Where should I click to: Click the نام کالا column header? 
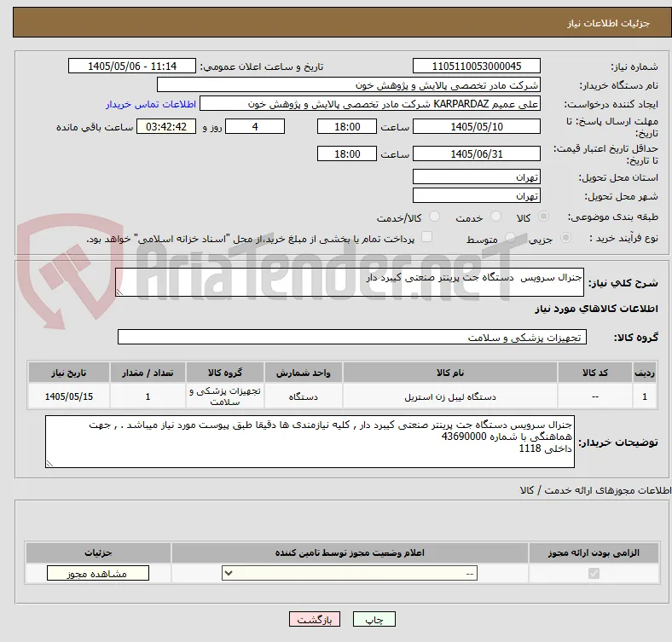(450, 373)
